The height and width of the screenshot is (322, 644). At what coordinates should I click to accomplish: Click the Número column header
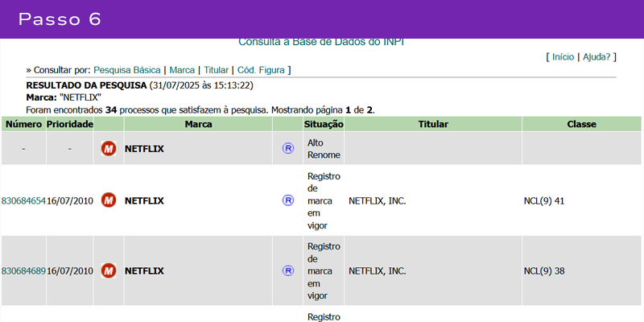click(x=23, y=125)
